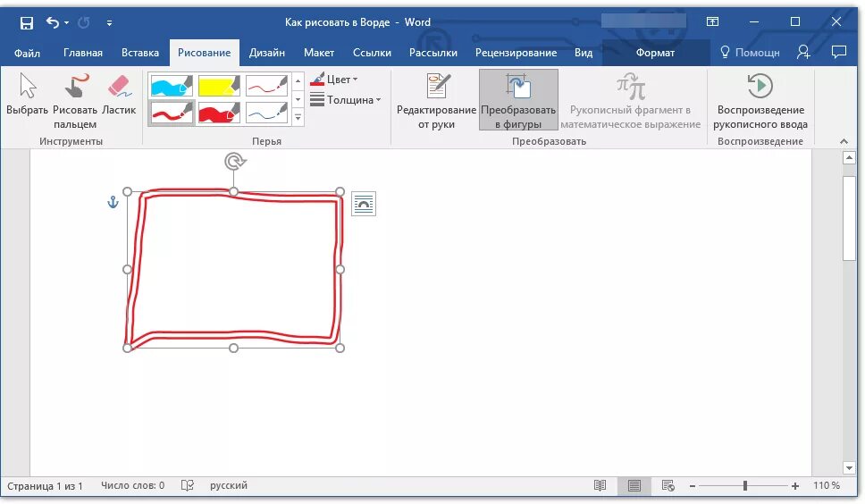Open the Share person icon

[803, 53]
